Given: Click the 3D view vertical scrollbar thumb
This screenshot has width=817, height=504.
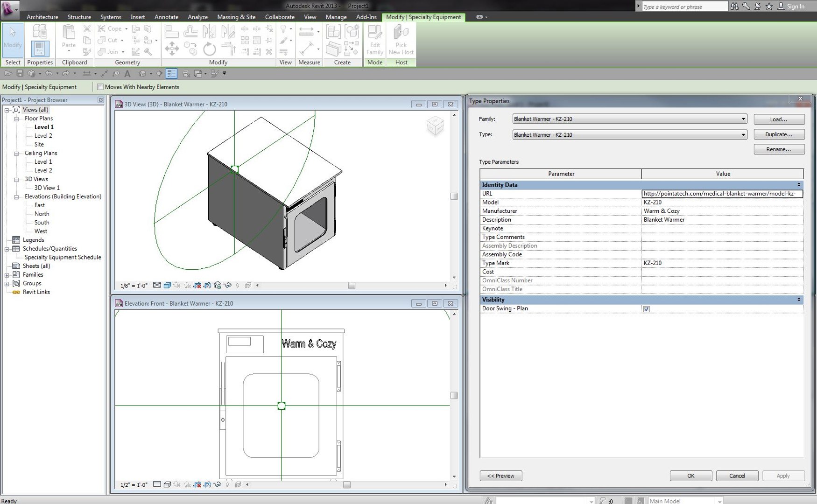Looking at the screenshot, I should [x=454, y=196].
